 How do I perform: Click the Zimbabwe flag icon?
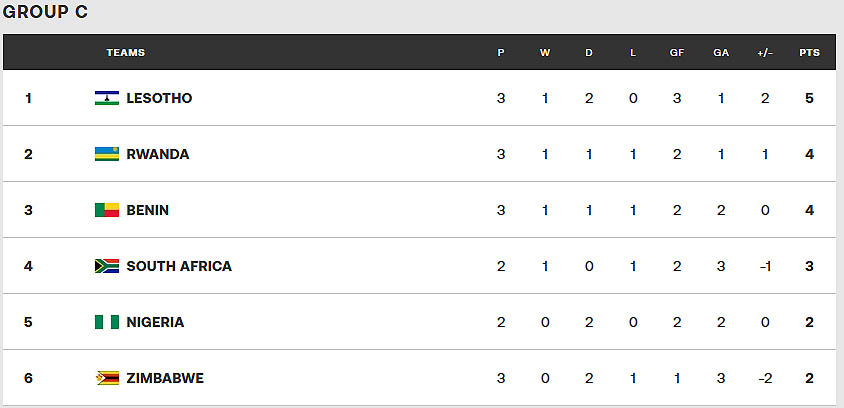[x=107, y=378]
